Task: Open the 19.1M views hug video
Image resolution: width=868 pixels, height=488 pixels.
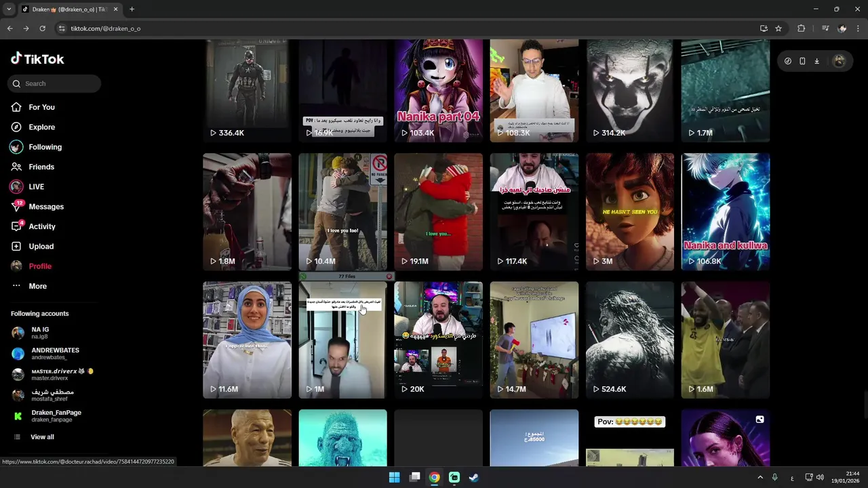Action: pyautogui.click(x=438, y=211)
